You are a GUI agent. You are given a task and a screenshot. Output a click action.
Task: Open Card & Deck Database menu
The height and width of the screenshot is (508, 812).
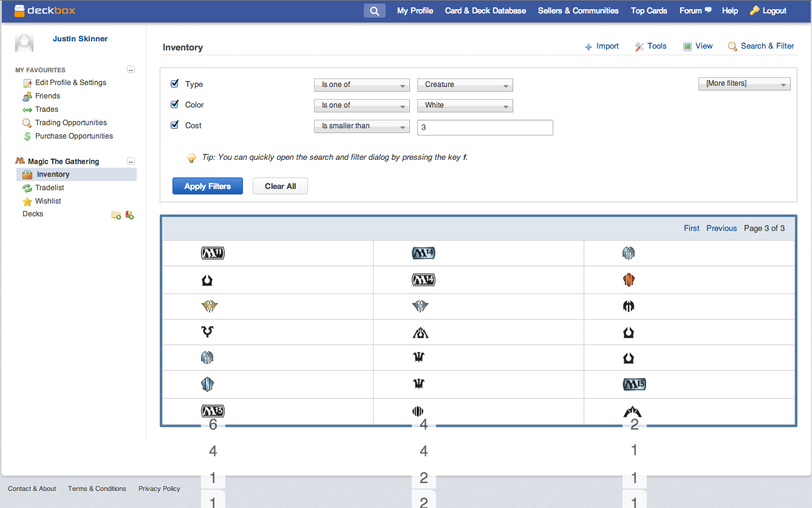coord(485,11)
